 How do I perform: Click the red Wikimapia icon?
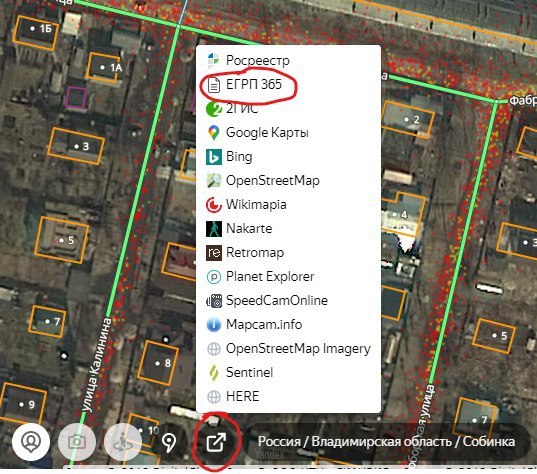214,205
